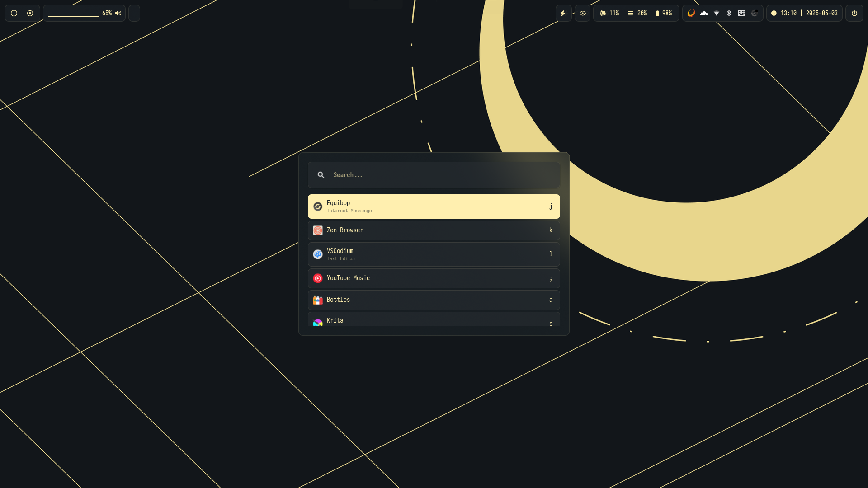Click the memory usage 20% indicator
This screenshot has width=868, height=488.
[637, 13]
